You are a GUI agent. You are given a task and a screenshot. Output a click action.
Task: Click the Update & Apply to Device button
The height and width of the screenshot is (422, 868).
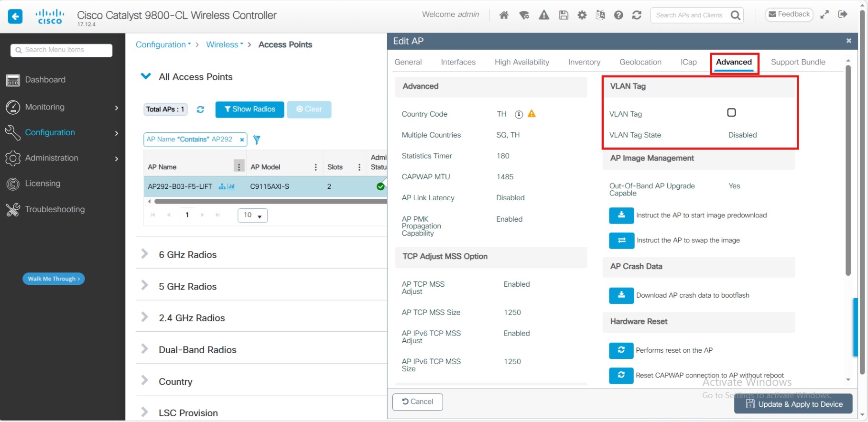(793, 404)
